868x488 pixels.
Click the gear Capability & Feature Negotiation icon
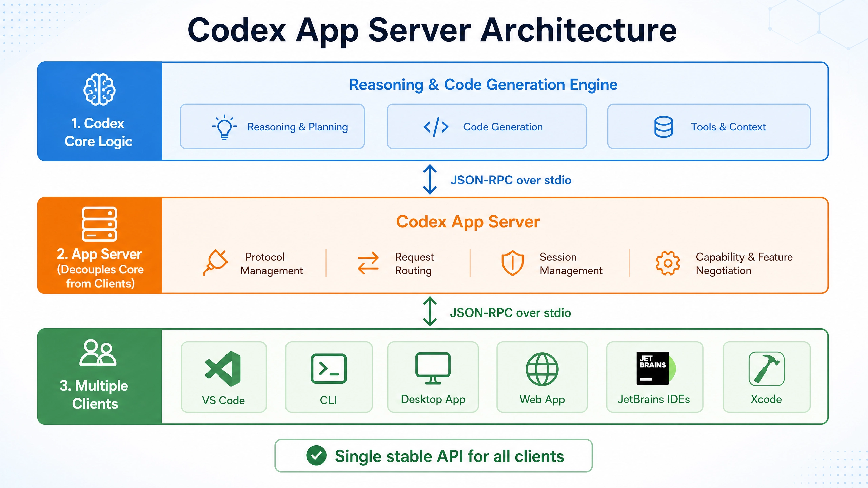[x=668, y=263]
